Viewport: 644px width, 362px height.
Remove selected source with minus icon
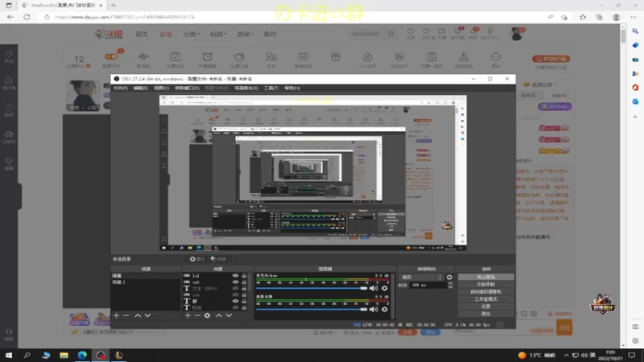[x=197, y=315]
